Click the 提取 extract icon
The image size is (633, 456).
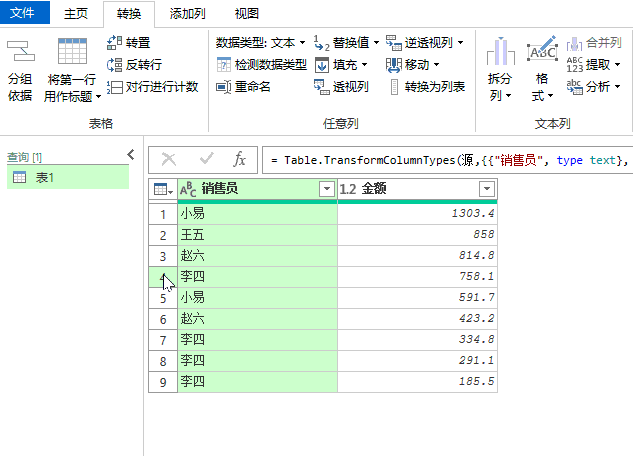(x=574, y=65)
